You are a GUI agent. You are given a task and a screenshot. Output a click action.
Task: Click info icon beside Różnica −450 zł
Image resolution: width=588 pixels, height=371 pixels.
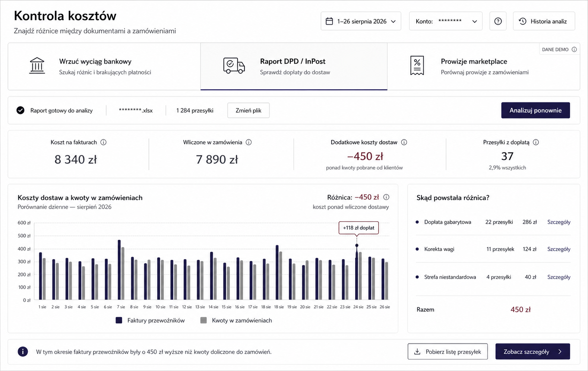pos(386,197)
